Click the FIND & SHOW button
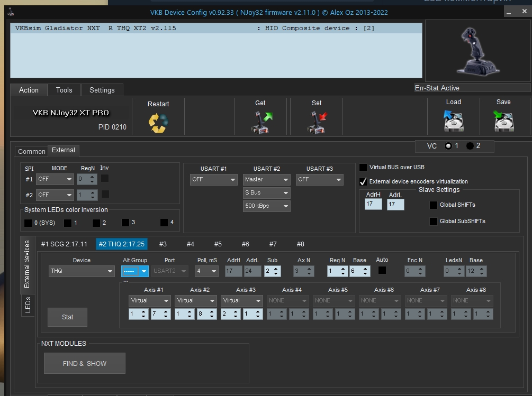 (85, 364)
